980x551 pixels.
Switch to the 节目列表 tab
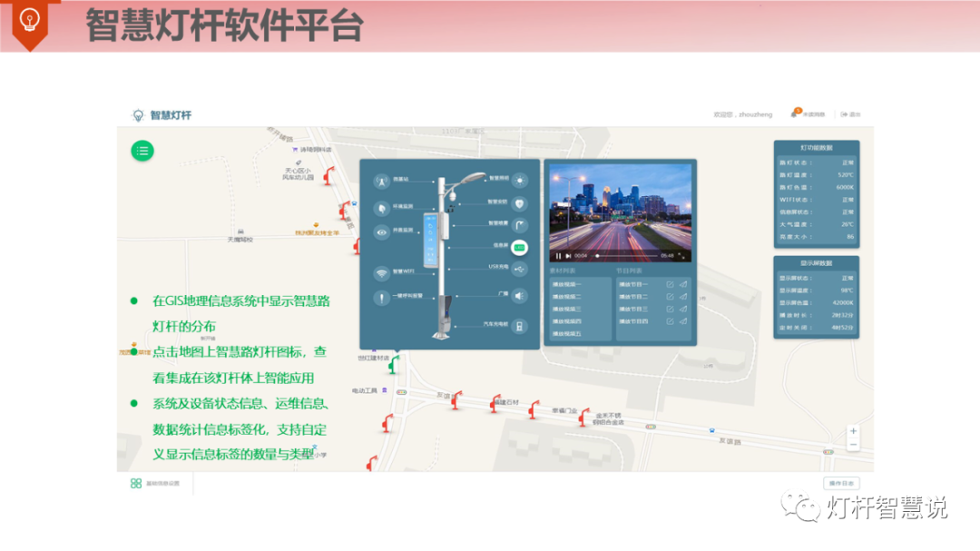coord(628,271)
